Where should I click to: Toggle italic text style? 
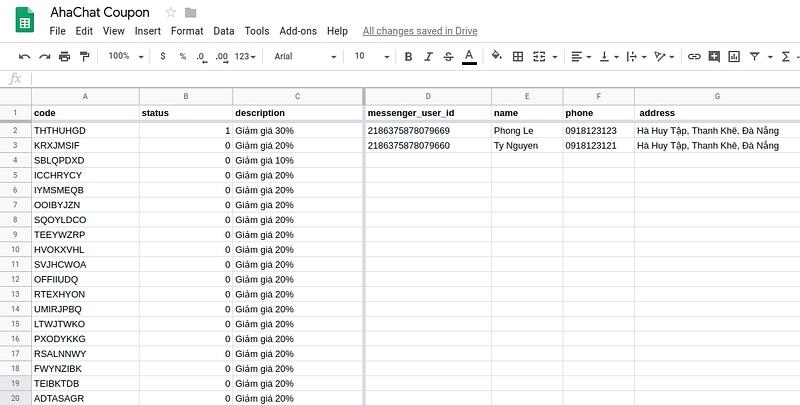click(x=428, y=57)
